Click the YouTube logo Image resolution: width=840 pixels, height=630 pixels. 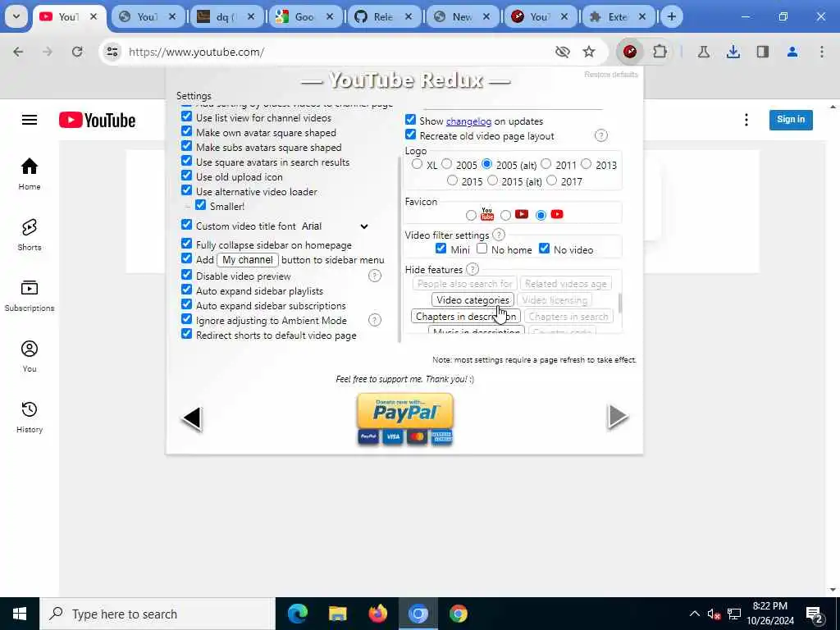coord(97,120)
